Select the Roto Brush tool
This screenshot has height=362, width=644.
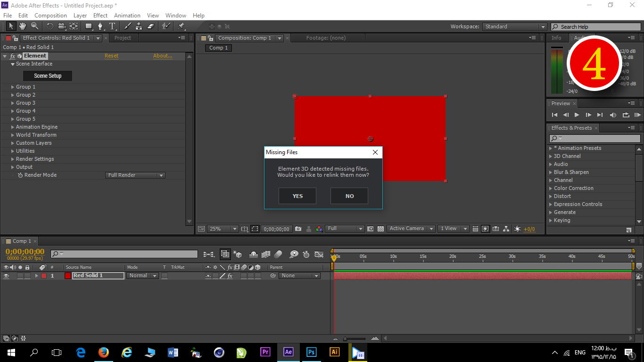click(x=166, y=26)
